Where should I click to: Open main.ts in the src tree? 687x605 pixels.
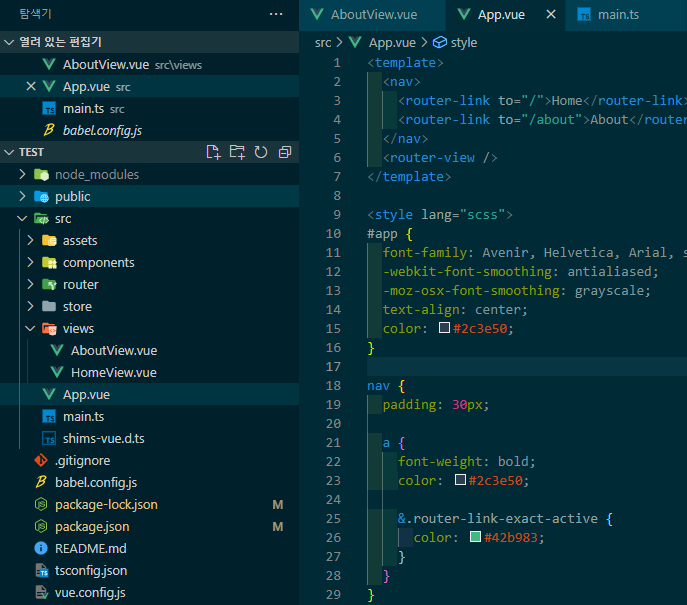pos(149,416)
